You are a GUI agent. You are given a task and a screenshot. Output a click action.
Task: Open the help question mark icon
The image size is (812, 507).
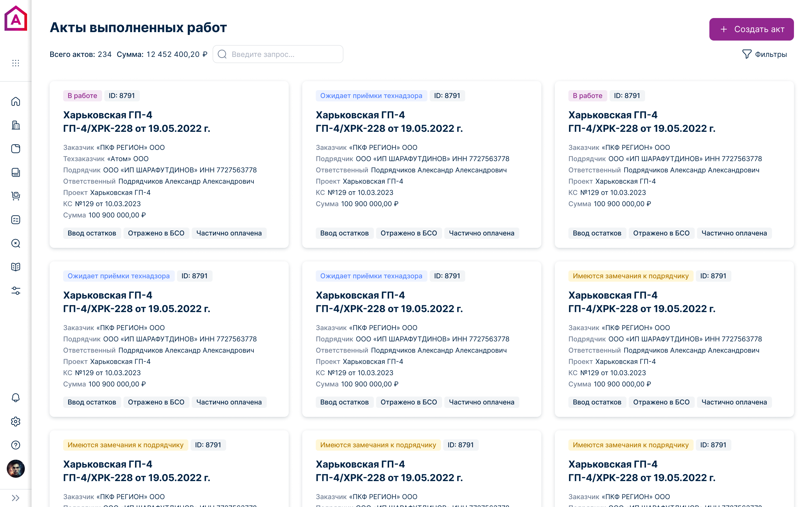pos(16,445)
